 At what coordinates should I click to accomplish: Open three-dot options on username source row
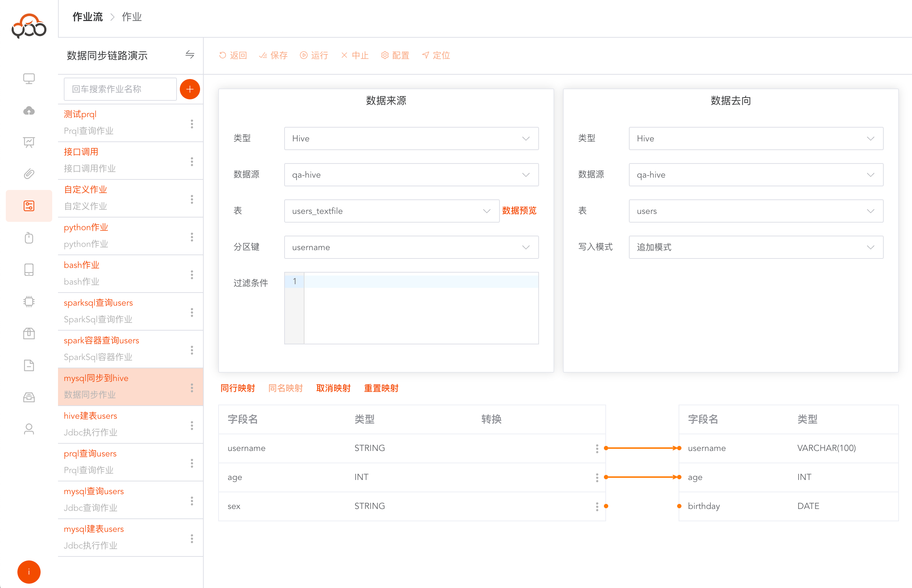tap(597, 448)
